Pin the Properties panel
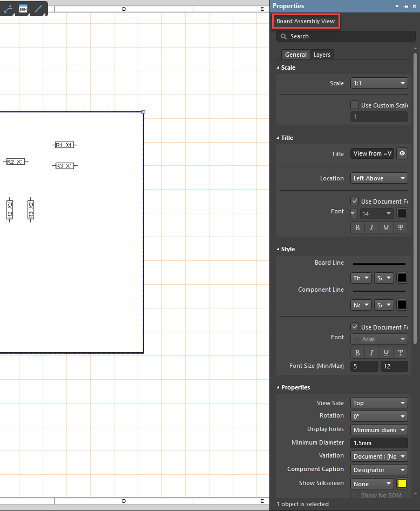This screenshot has height=511, width=420. [x=405, y=6]
